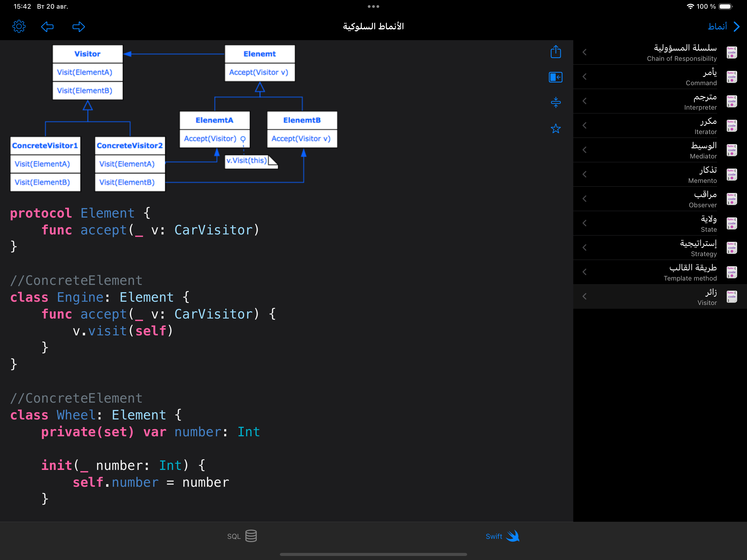747x560 pixels.
Task: Tap the code icon beside Interpreter
Action: pos(732,101)
